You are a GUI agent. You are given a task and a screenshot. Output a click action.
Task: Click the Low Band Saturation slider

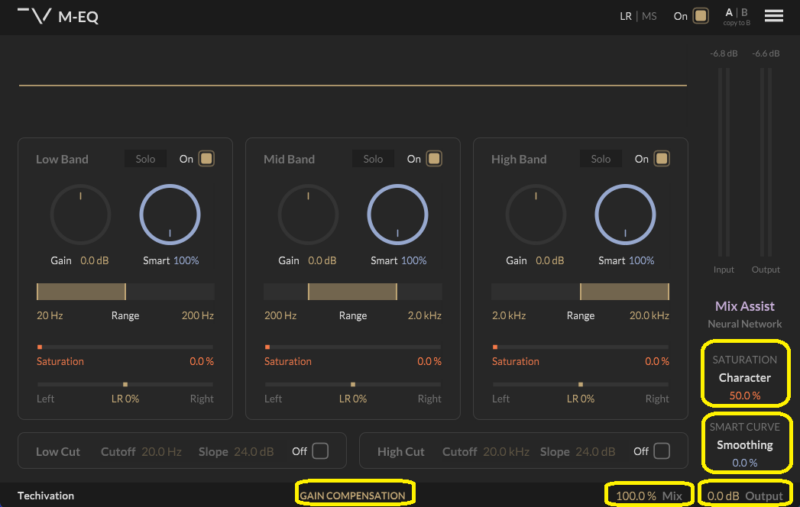(125, 347)
